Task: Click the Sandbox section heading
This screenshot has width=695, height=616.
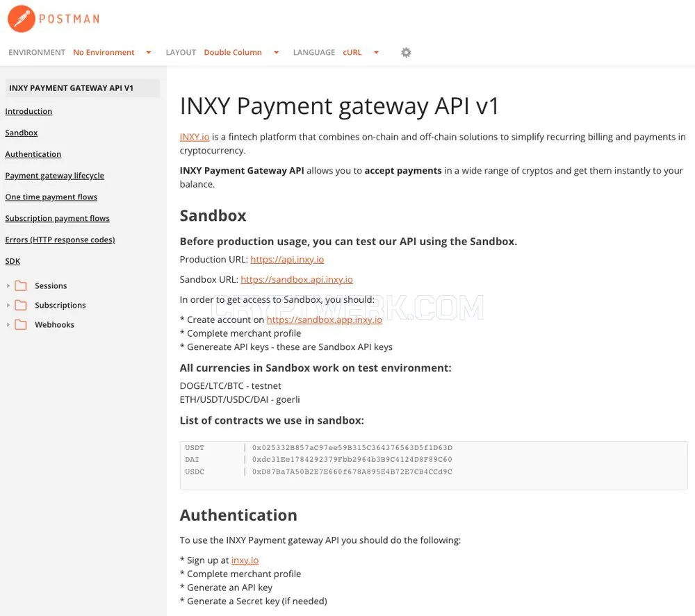Action: click(x=213, y=216)
